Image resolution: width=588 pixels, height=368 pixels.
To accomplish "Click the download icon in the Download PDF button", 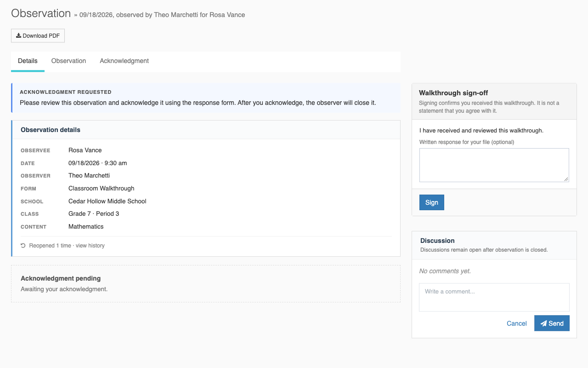I will coord(18,35).
